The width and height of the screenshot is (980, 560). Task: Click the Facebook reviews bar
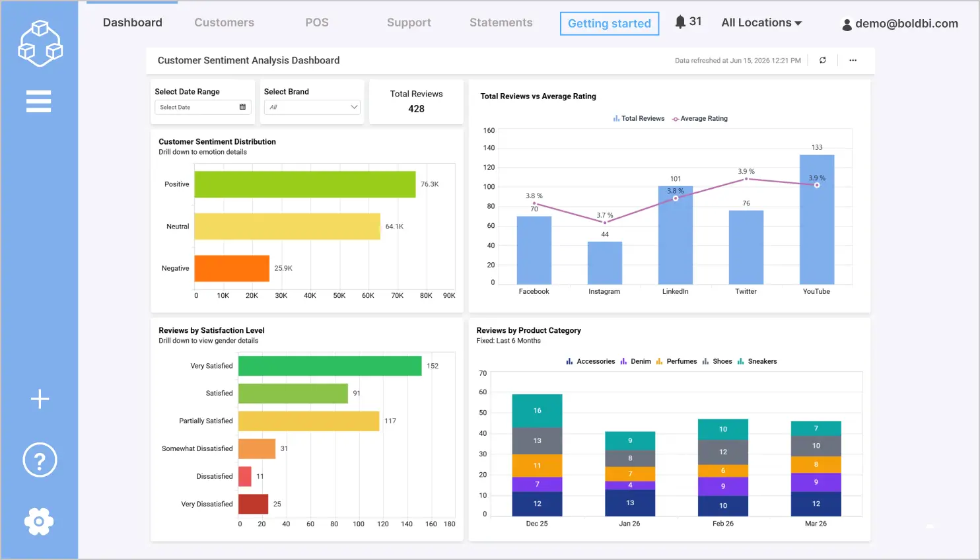tap(534, 250)
